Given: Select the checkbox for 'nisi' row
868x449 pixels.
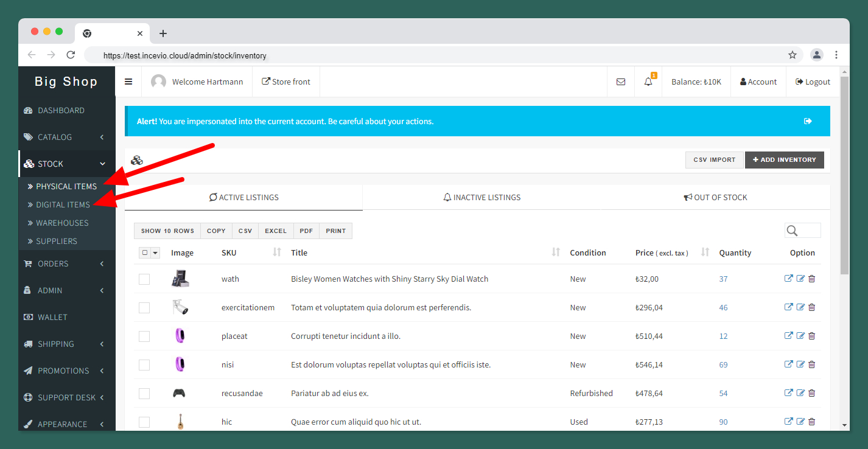Looking at the screenshot, I should (144, 365).
